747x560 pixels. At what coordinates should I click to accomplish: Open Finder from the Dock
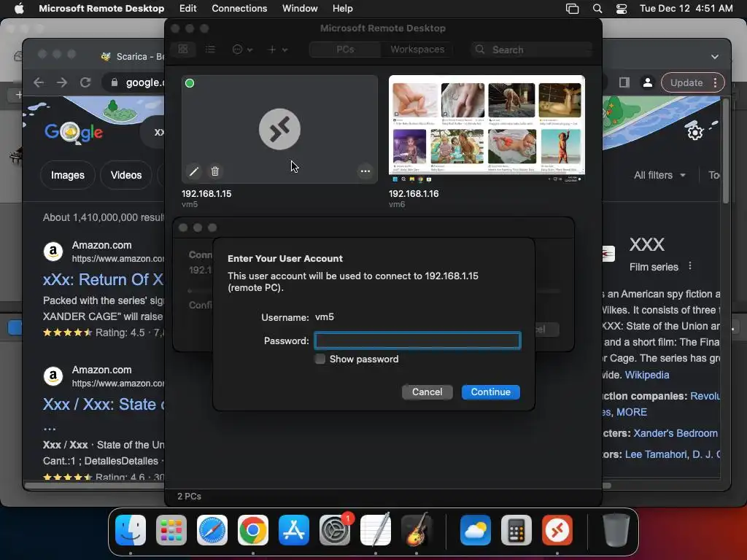tap(131, 530)
